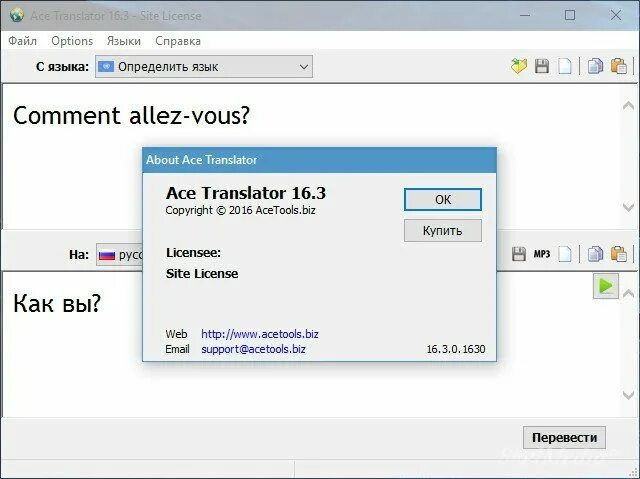Click the Купить button
The height and width of the screenshot is (479, 640).
point(443,231)
